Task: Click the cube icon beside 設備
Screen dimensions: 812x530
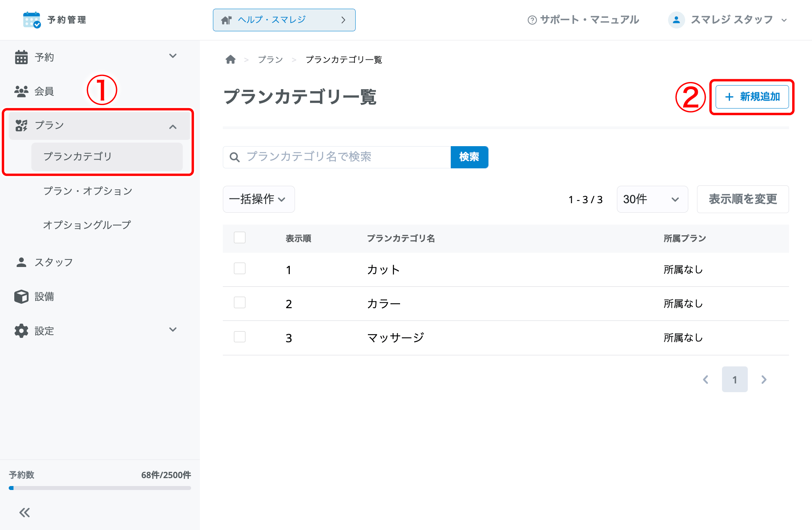Action: click(21, 296)
